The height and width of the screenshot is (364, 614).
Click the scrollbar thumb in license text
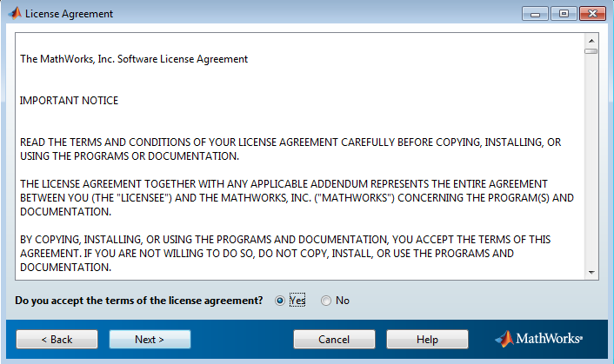click(x=591, y=51)
